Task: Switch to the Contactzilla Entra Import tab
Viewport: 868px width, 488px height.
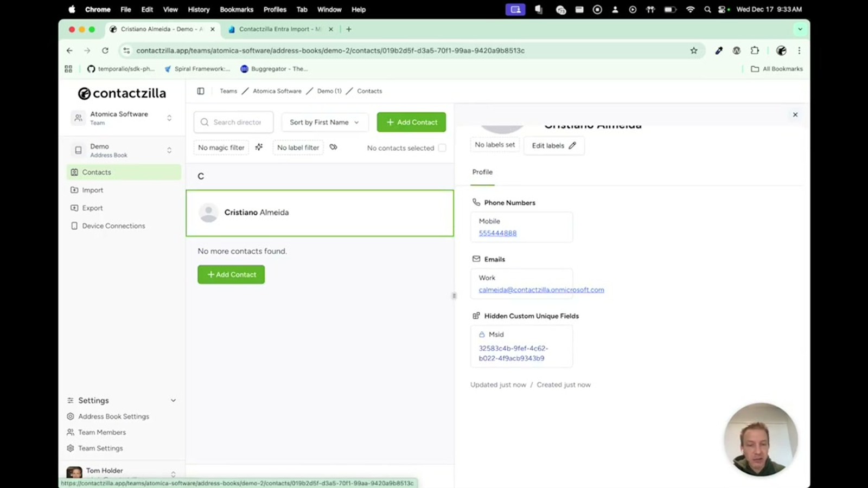Action: [279, 29]
